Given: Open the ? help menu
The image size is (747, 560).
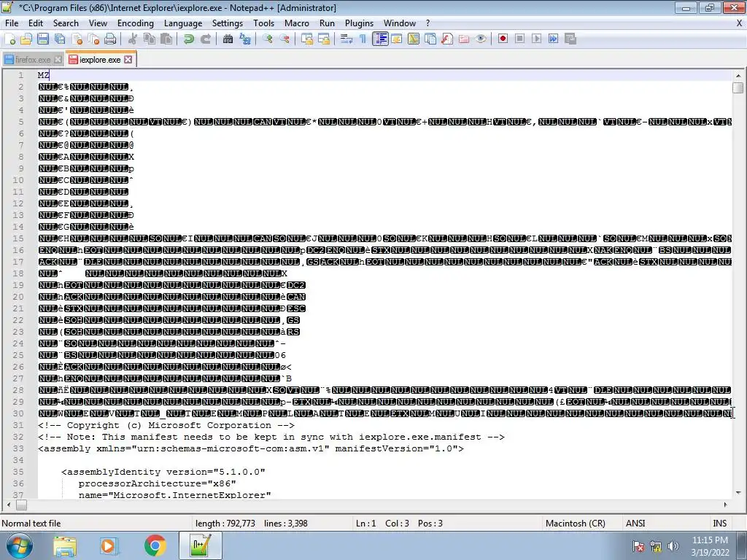Looking at the screenshot, I should point(427,23).
